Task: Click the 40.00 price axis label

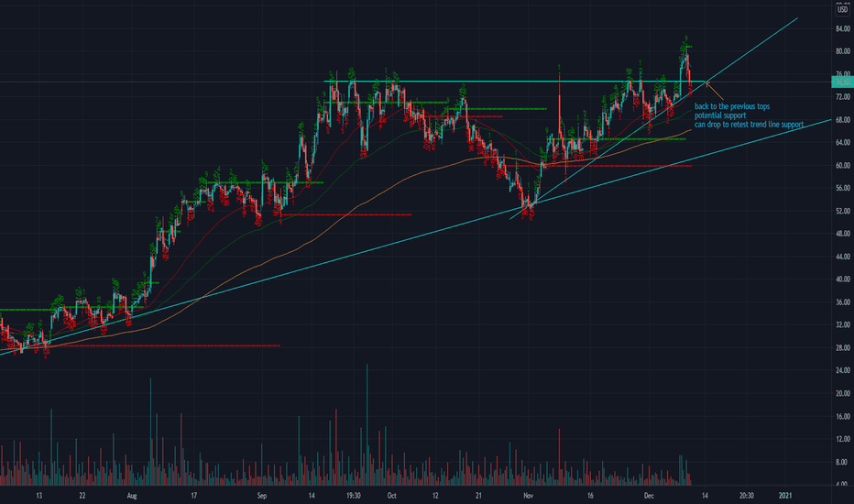Action: (x=842, y=279)
